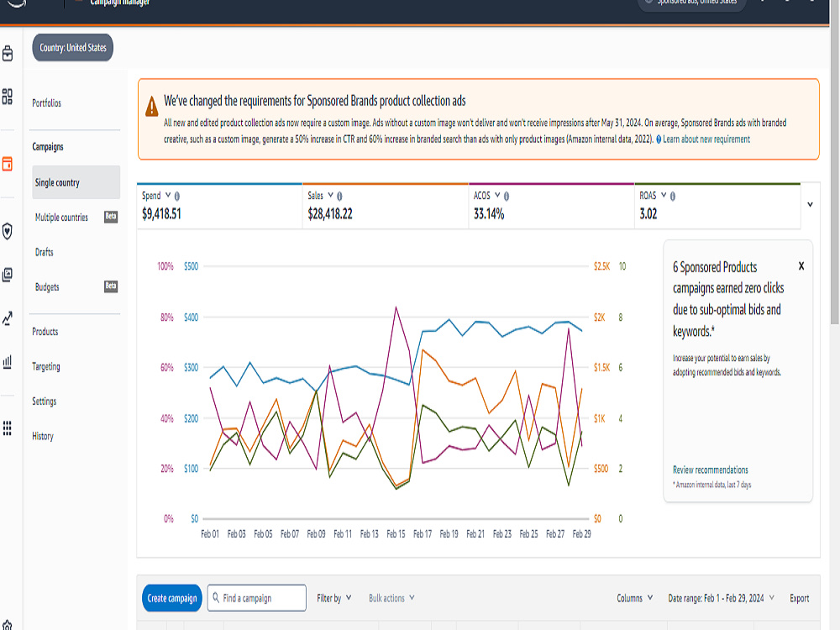Open the portfolio briefcase icon in sidebar

pyautogui.click(x=8, y=54)
